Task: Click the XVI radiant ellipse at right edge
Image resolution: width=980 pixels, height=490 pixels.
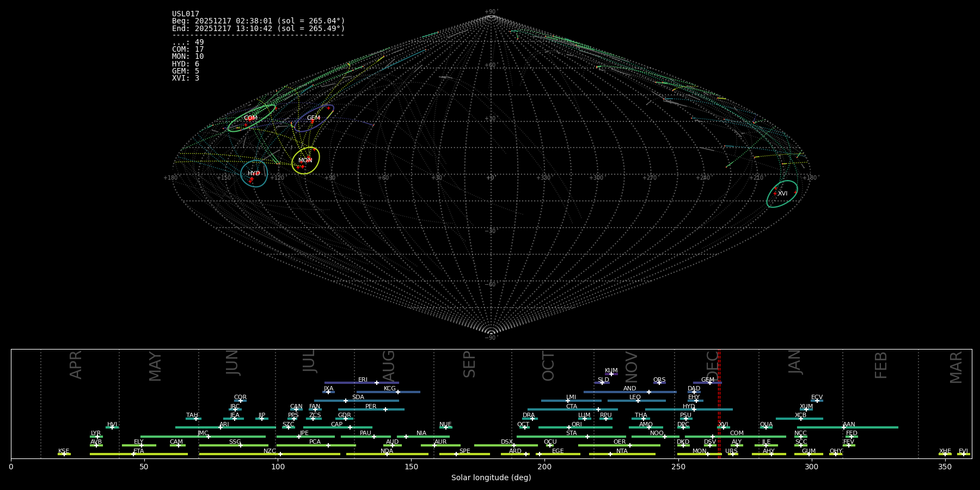Action: pos(782,194)
